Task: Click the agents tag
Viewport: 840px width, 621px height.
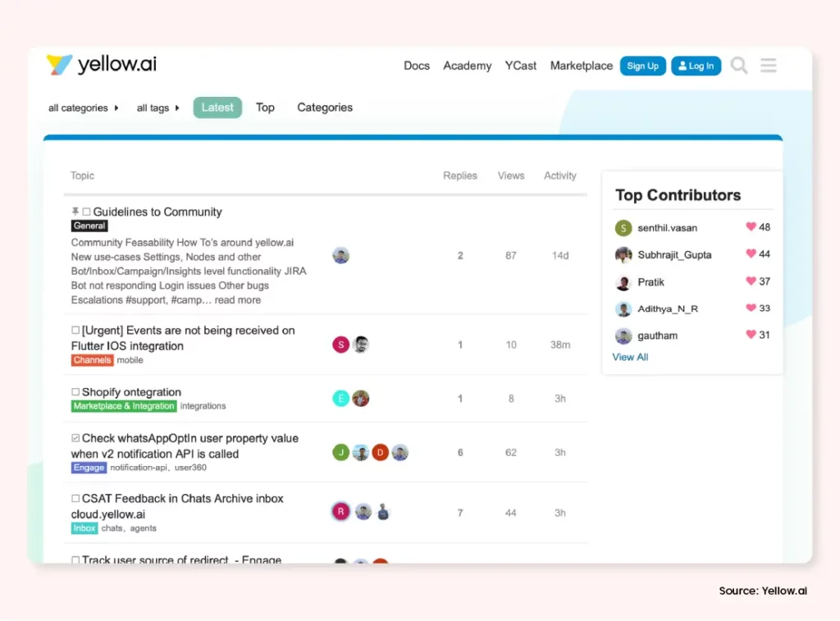Action: [143, 528]
